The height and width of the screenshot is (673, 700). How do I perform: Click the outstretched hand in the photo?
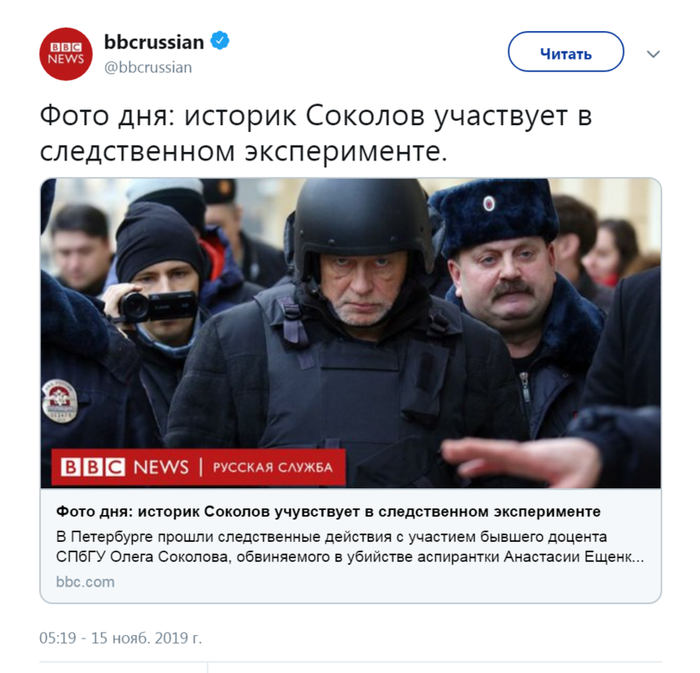tap(521, 461)
